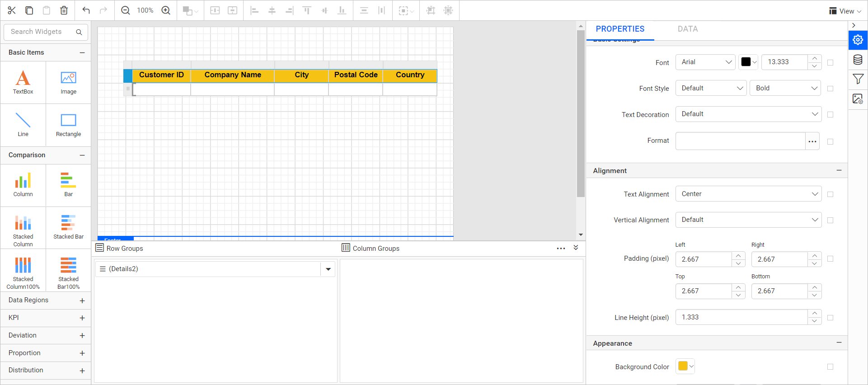Open the yellow Background Color swatch

pyautogui.click(x=685, y=366)
